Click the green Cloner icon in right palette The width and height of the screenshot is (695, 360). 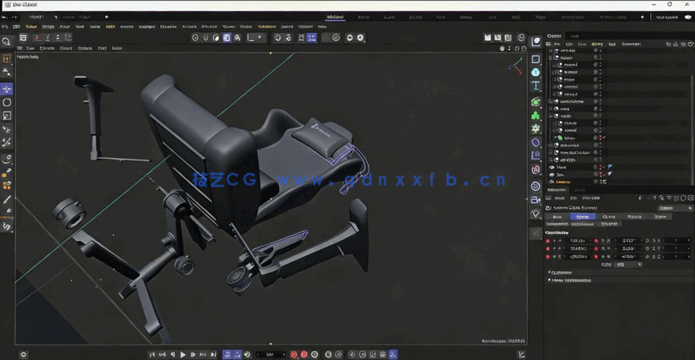536,116
